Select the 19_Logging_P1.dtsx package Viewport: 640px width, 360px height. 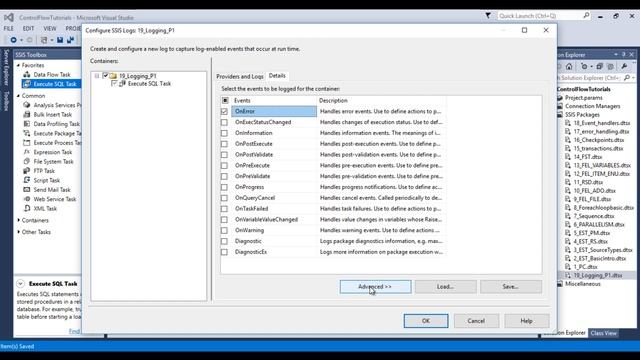coord(598,275)
